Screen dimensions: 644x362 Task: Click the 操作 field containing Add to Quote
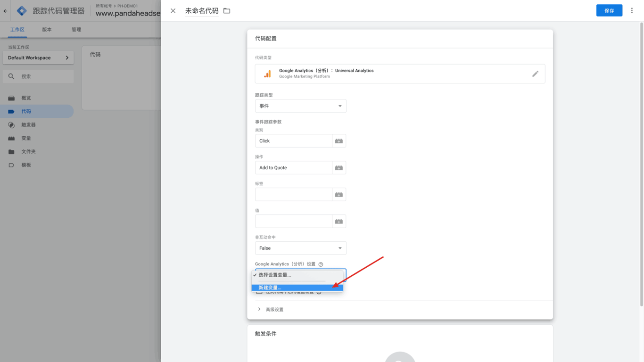point(293,168)
